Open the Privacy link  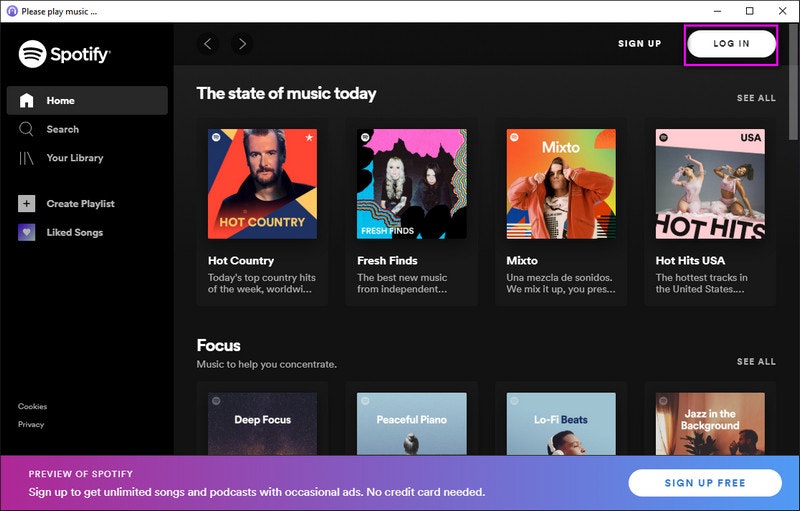click(31, 424)
